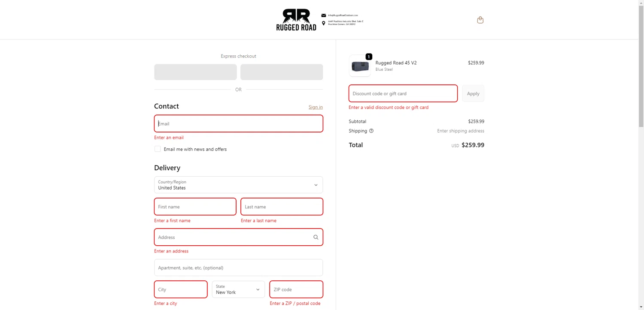Check Email me with news and offers
644x310 pixels.
tap(158, 149)
